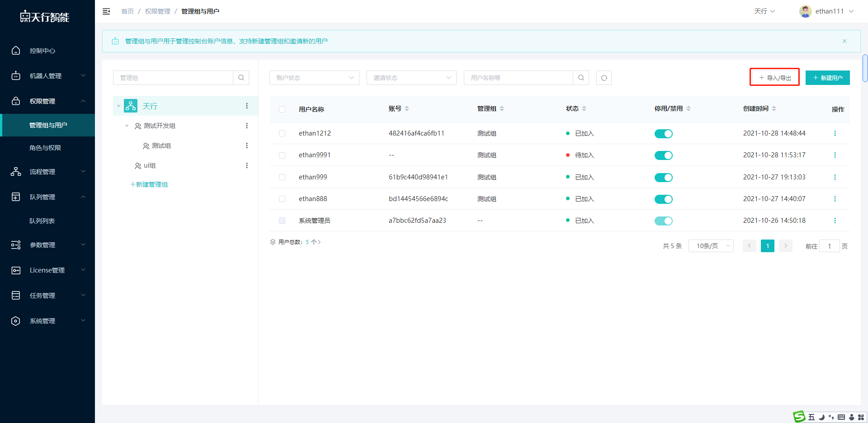
Task: Click the 管理组 search input field
Action: [x=173, y=78]
